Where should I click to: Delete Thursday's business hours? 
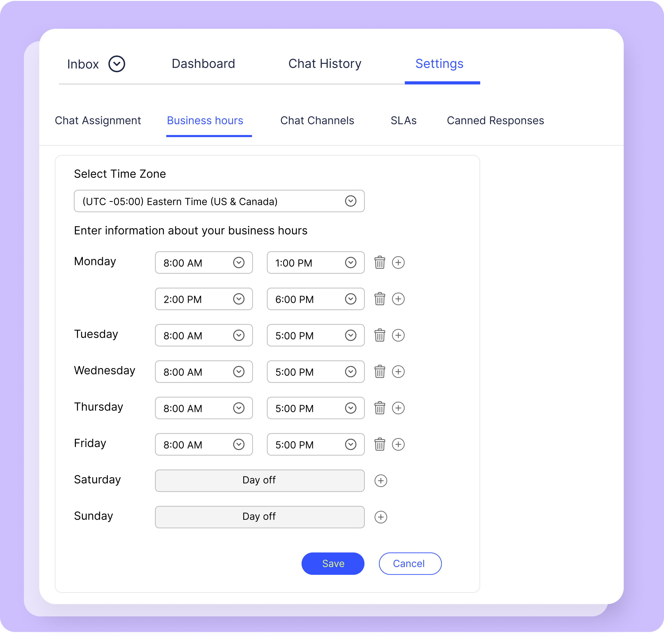click(x=380, y=408)
